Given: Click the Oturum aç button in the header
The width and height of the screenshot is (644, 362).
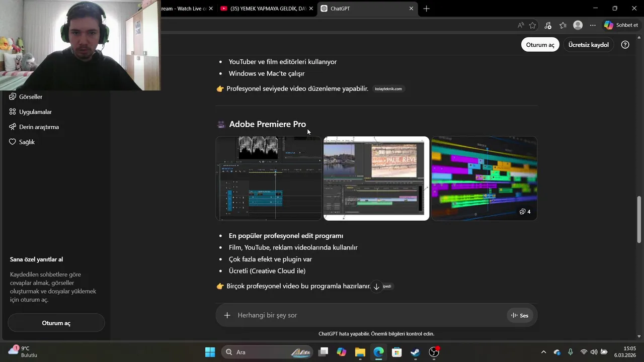Looking at the screenshot, I should coord(540,45).
